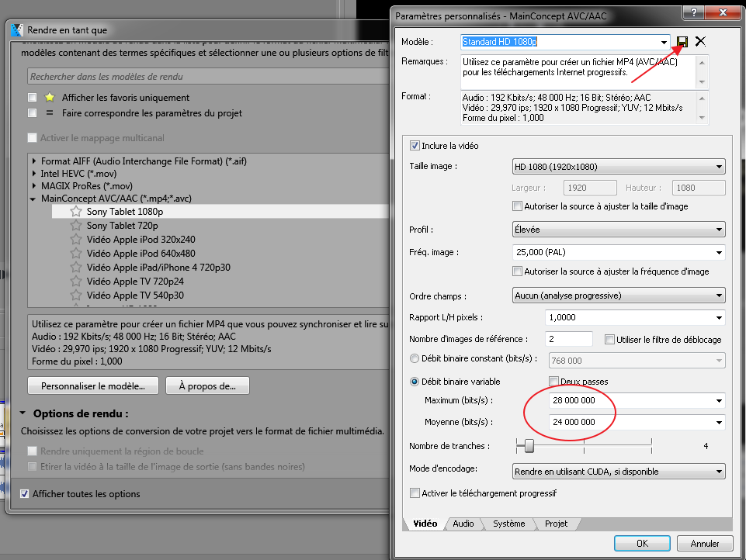Star the Vidéo Apple iPod 320x240 template

pyautogui.click(x=75, y=239)
